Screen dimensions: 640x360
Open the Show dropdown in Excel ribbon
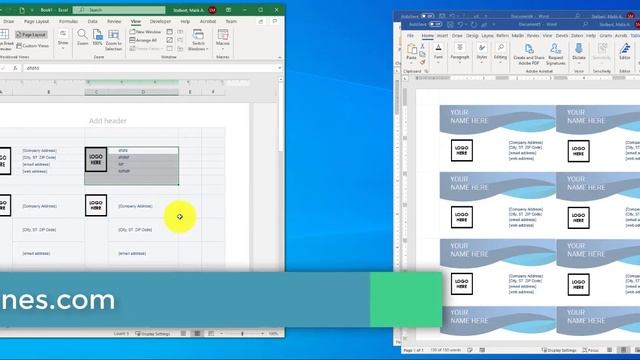pos(63,39)
